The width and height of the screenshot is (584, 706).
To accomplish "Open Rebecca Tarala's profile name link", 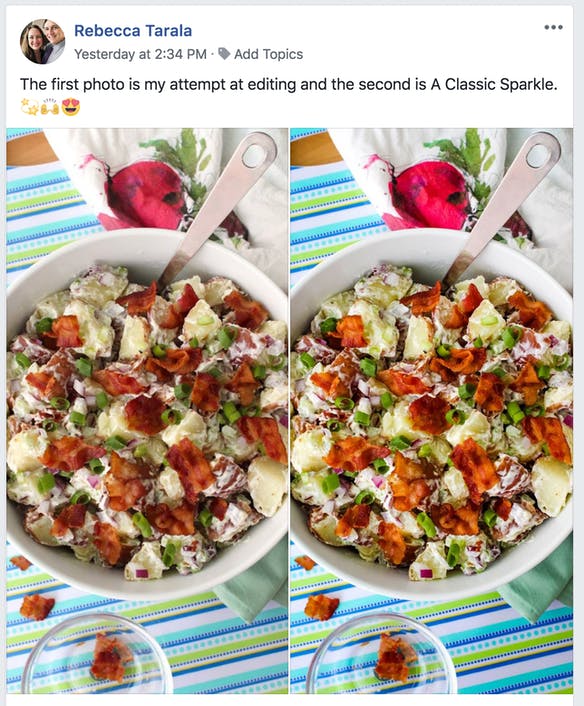I will point(133,31).
